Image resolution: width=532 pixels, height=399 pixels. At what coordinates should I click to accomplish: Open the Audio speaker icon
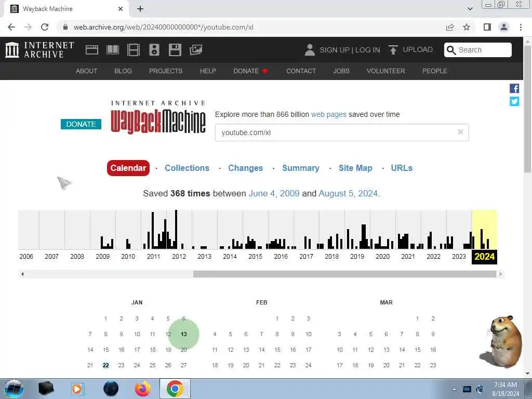tap(154, 50)
